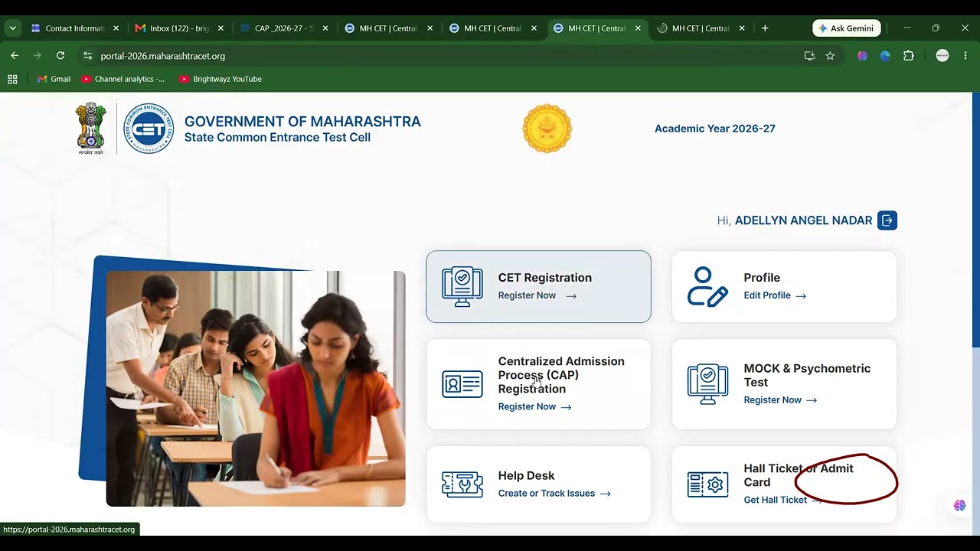
Task: Go back with the browser back arrow
Action: click(15, 56)
